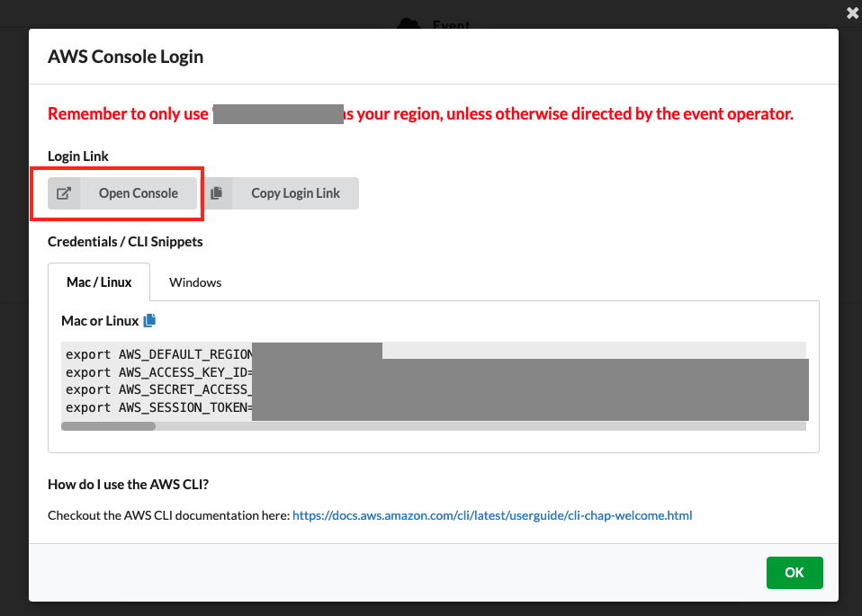Switch to the Windows tab

pyautogui.click(x=195, y=282)
